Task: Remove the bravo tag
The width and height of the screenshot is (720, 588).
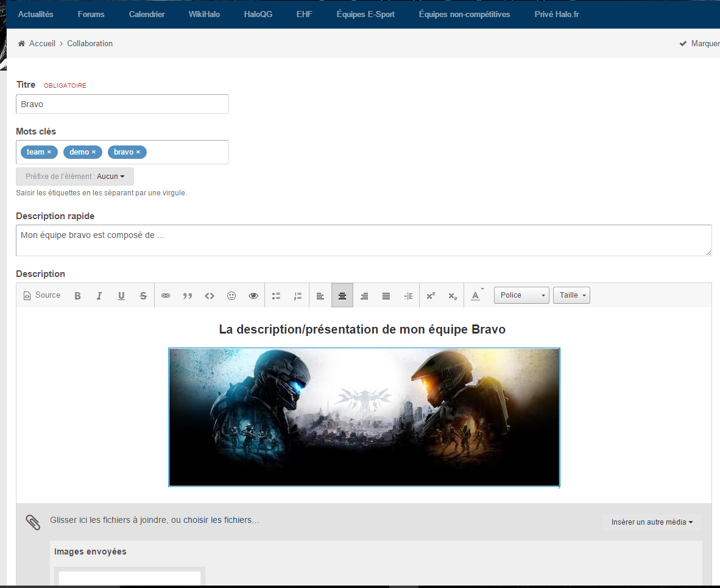Action: 138,152
